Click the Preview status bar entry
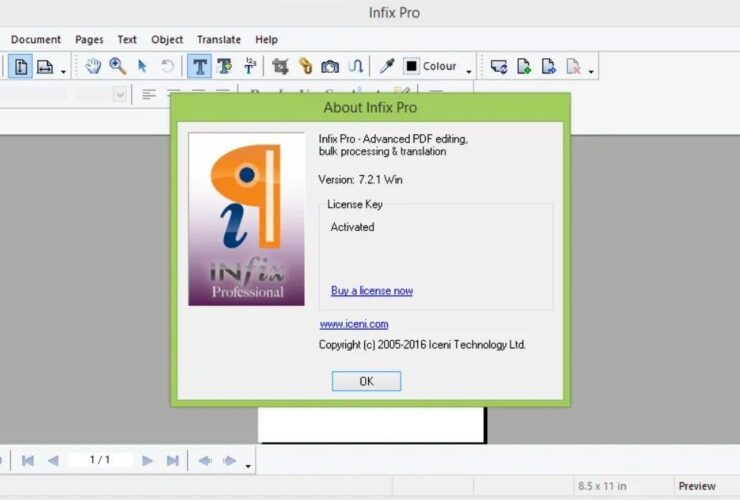 pos(697,486)
